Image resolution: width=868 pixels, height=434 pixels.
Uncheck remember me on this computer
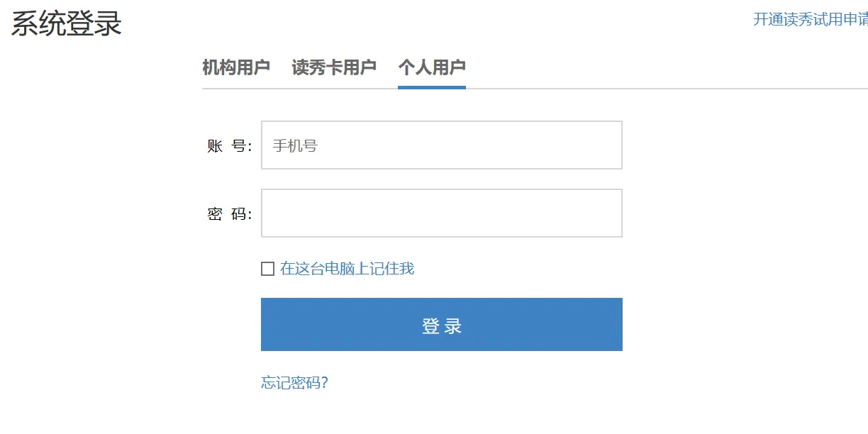[x=267, y=268]
